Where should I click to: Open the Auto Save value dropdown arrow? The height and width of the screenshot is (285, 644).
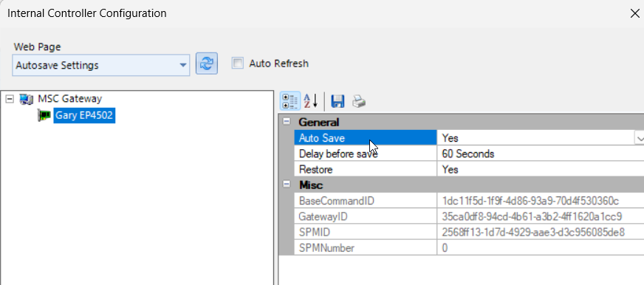click(639, 138)
